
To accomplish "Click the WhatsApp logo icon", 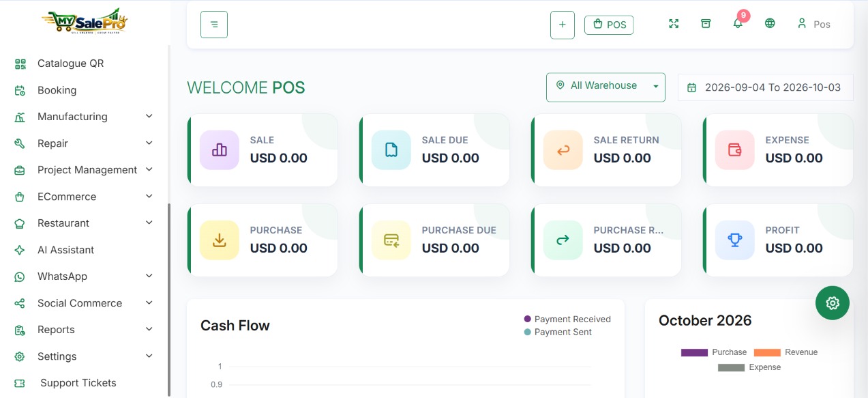I will [20, 276].
